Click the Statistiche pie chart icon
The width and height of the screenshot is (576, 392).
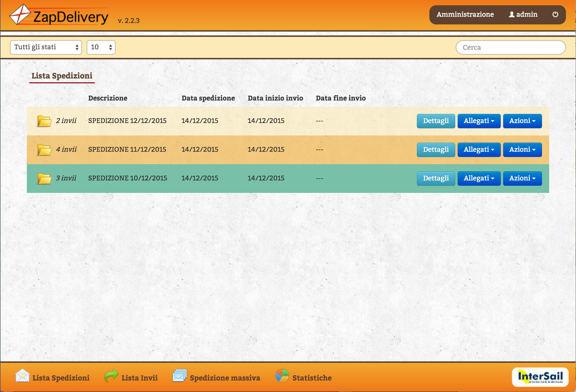tap(282, 375)
